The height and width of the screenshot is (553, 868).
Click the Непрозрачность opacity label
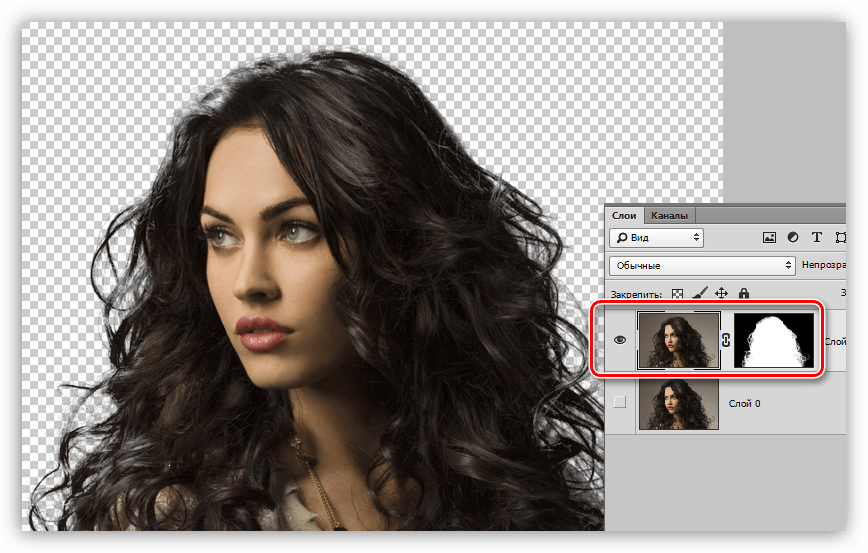[823, 265]
